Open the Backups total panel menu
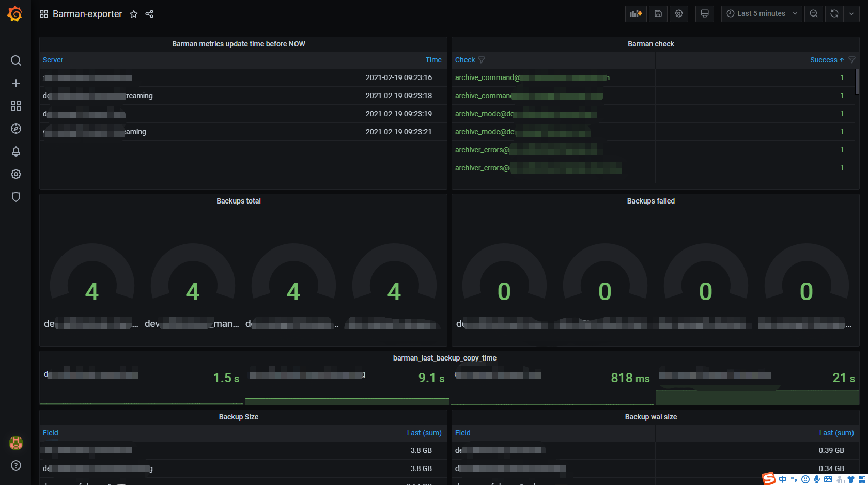 tap(239, 201)
